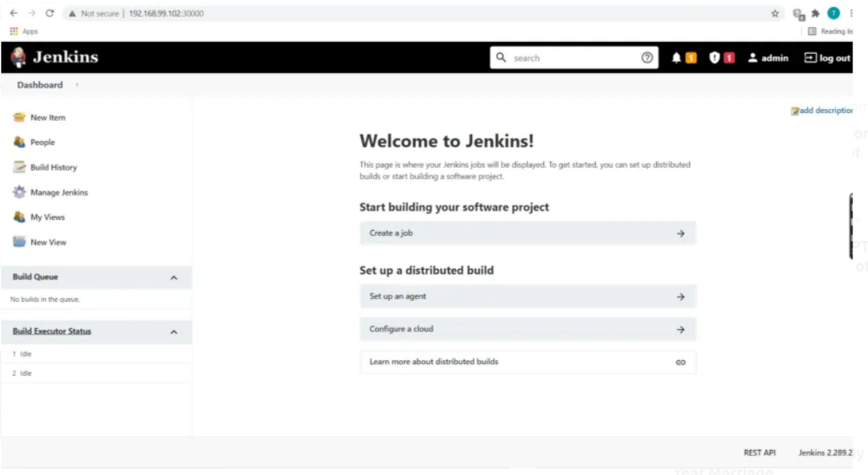
Task: Click the search magnifier icon
Action: click(501, 58)
